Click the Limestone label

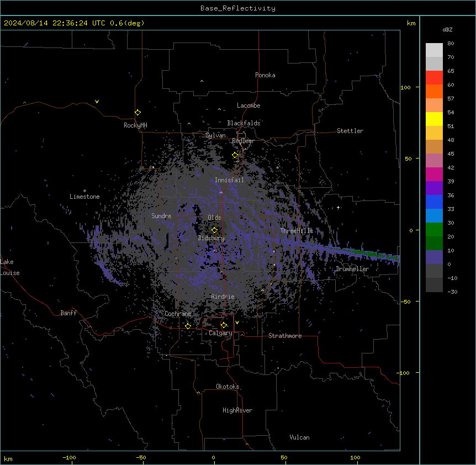(84, 197)
